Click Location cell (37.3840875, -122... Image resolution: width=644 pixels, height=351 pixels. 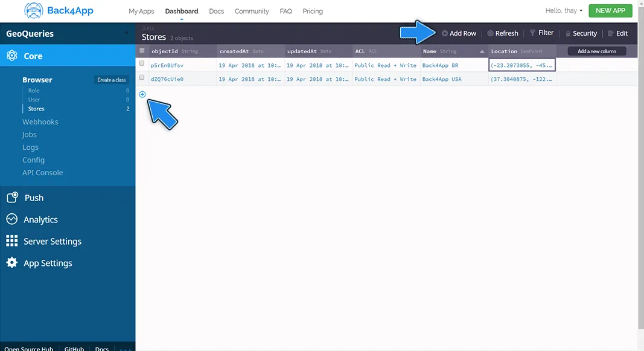tap(522, 79)
